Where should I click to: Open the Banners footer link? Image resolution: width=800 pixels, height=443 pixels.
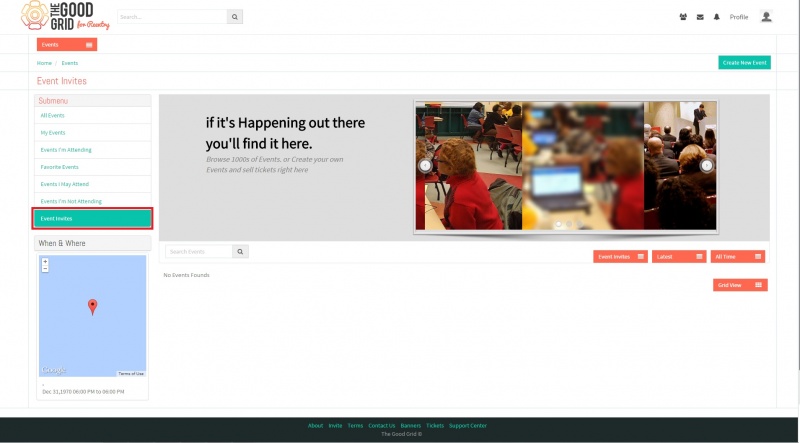[411, 426]
